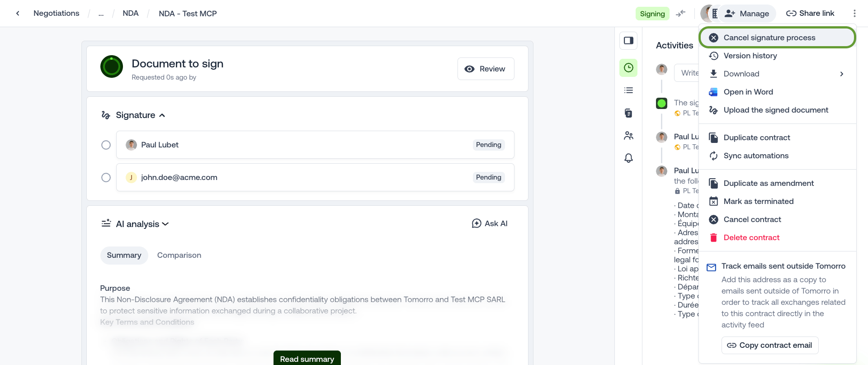Open the documents stack sidebar icon
Viewport: 868px width, 365px height.
tap(628, 113)
